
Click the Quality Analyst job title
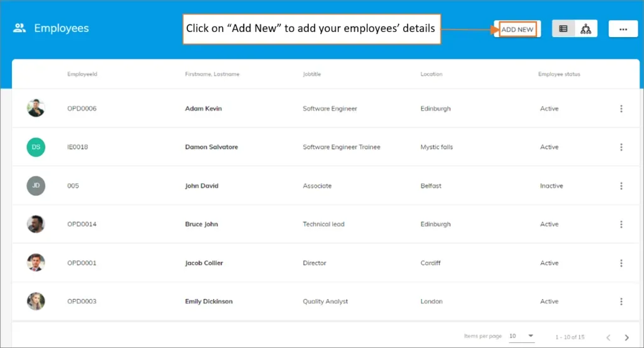(x=325, y=302)
